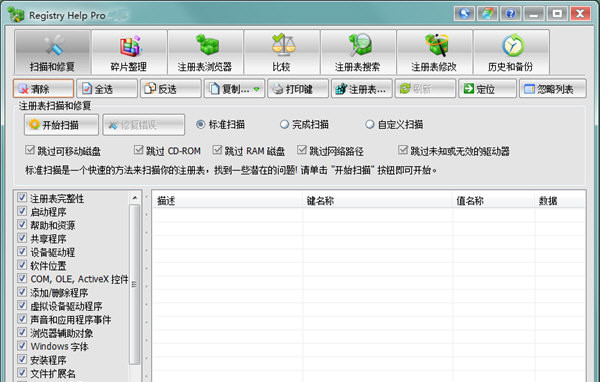This screenshot has width=600, height=382.
Task: Uncheck 安装程序 in scan list
Action: (22, 359)
